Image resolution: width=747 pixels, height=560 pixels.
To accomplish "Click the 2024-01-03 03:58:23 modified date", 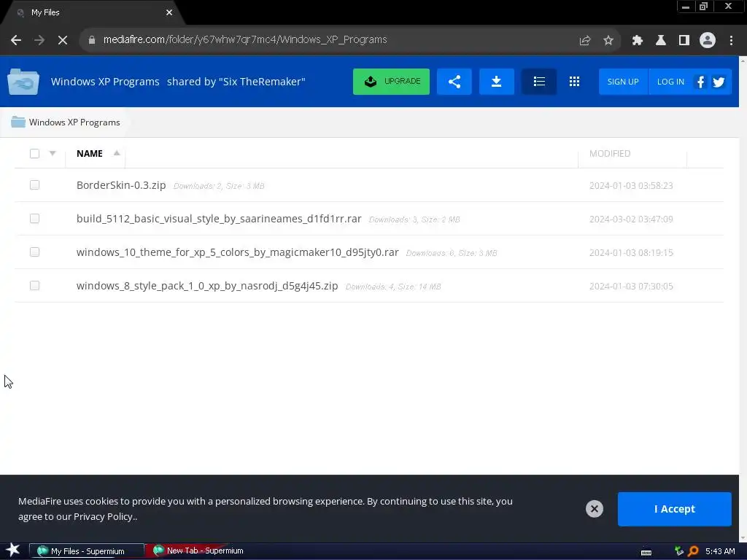I will tap(631, 186).
